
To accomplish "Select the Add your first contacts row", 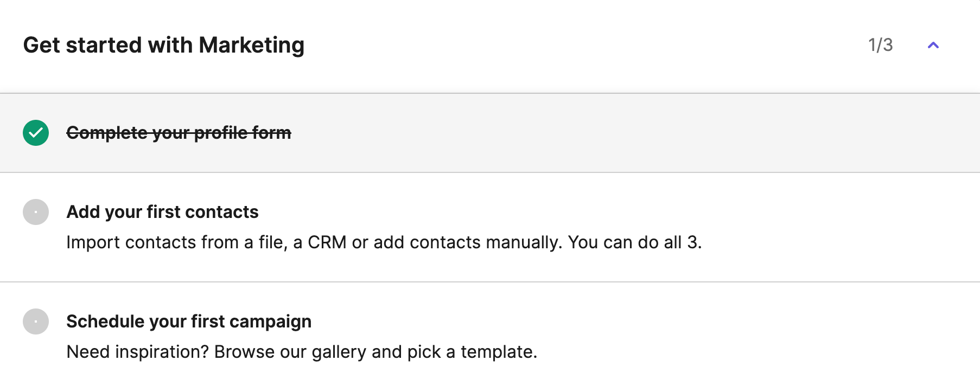I will point(490,227).
